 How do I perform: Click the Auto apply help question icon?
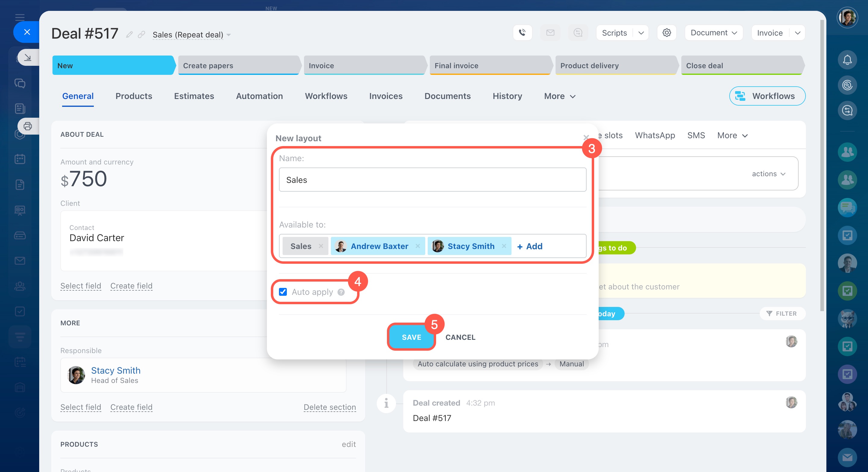pyautogui.click(x=341, y=292)
